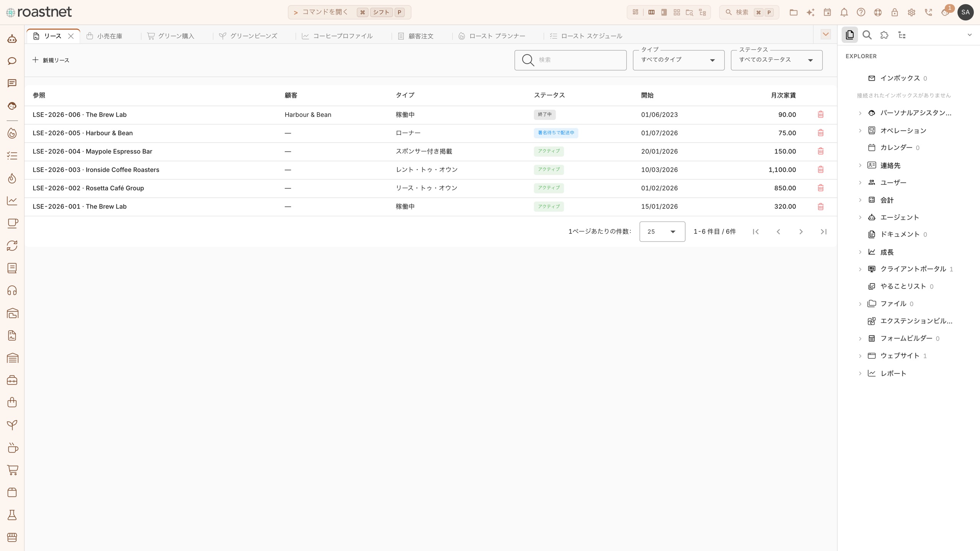Delete lease LSE-2026-003 with trash icon
This screenshot has width=980, height=551.
tap(820, 170)
